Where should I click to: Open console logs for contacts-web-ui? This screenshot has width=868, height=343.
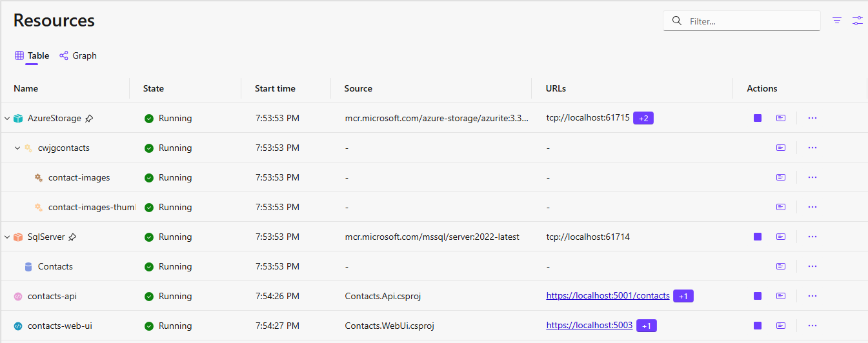pyautogui.click(x=781, y=326)
